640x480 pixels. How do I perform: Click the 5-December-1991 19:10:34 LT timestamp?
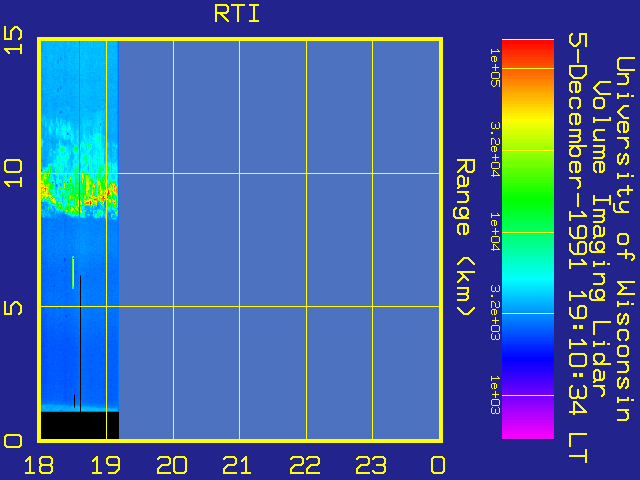(x=578, y=248)
